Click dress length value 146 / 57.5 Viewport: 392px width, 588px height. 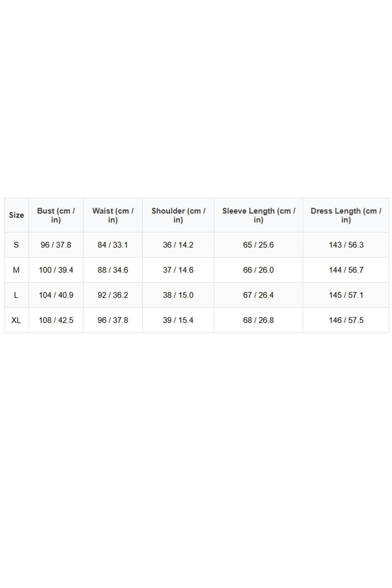tap(346, 320)
